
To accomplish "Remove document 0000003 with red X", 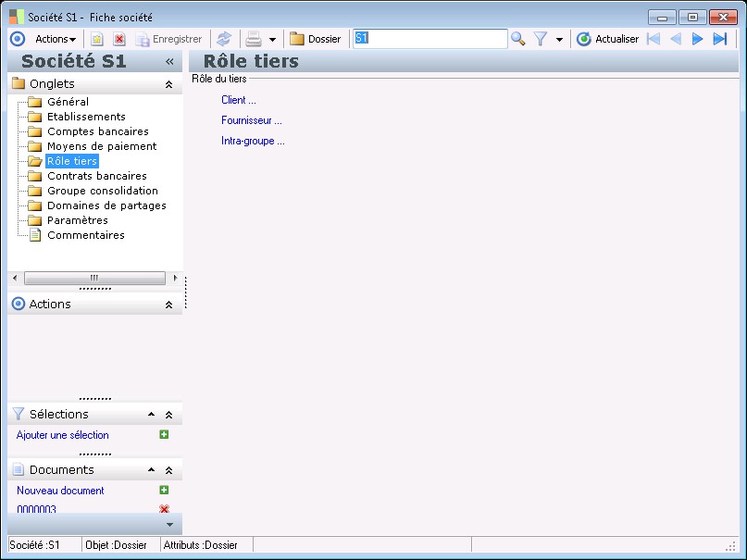I will 165,509.
